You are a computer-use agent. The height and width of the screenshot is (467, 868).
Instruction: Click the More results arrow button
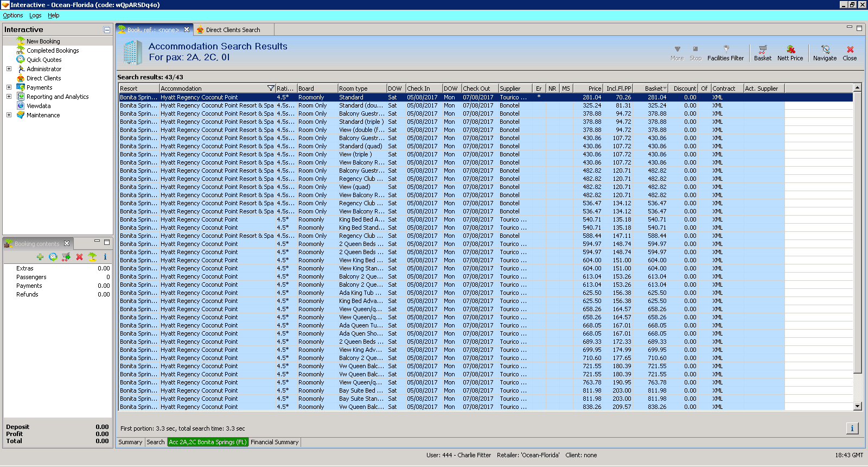pyautogui.click(x=677, y=53)
